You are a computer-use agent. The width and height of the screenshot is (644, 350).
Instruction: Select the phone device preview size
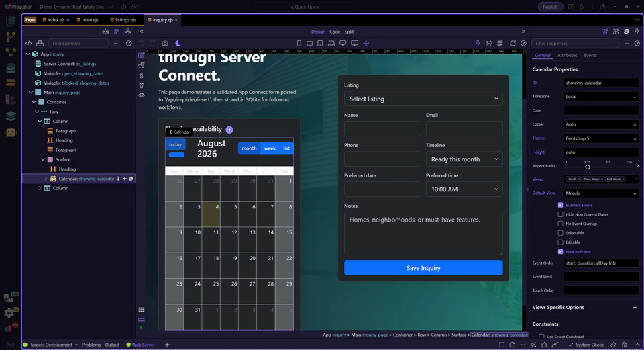coord(299,43)
